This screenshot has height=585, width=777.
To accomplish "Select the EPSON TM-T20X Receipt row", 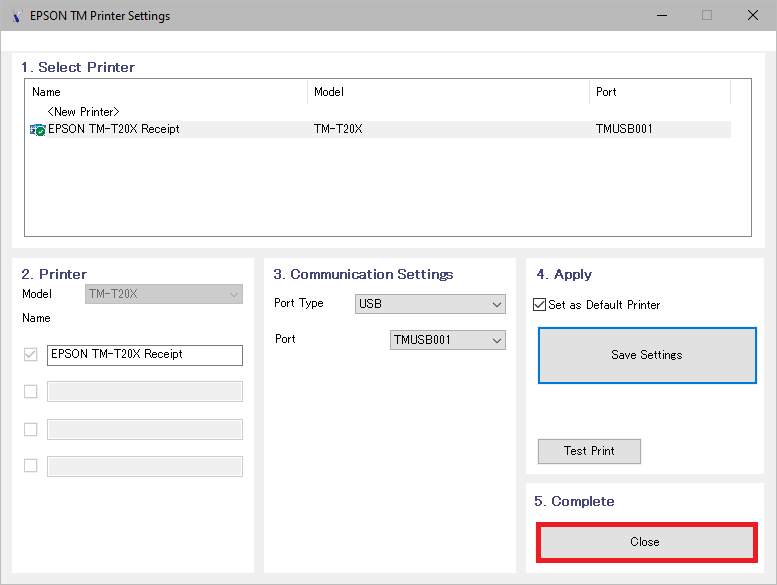I will pyautogui.click(x=380, y=129).
